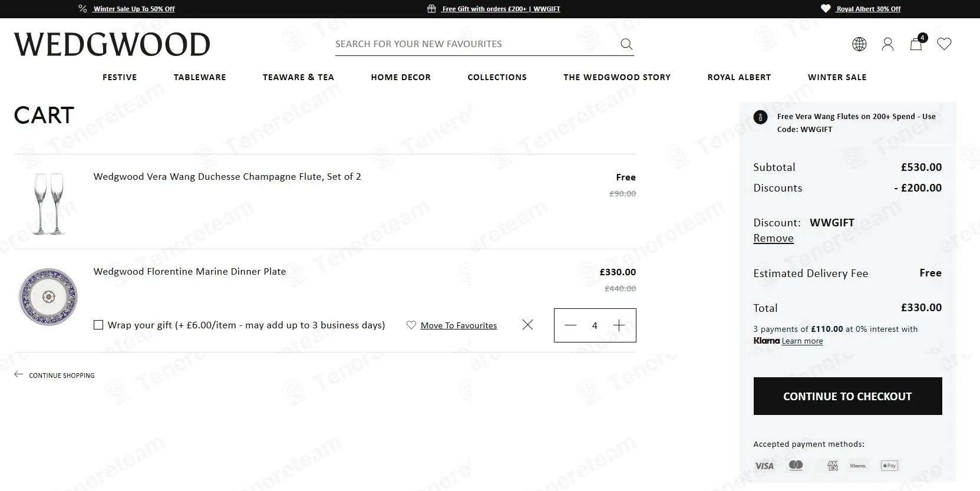Open the Florentine Marine Dinner Plate thumbnail

48,296
